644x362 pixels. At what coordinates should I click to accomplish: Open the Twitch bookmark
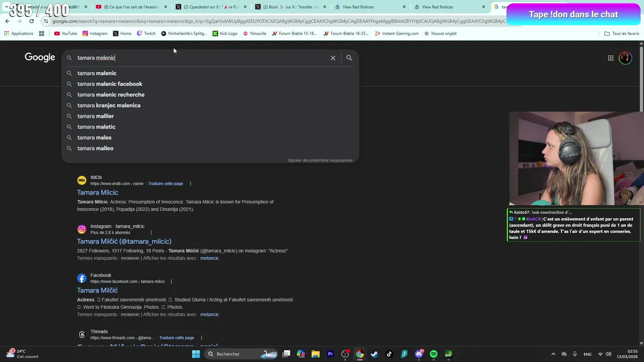tap(146, 34)
